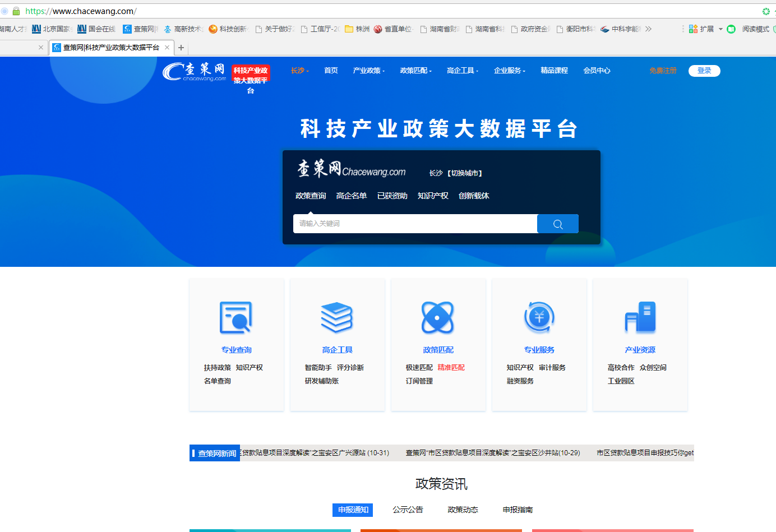Image resolution: width=776 pixels, height=532 pixels.
Task: Open the 查策网 bookmark in bookmarks bar
Action: click(x=140, y=29)
